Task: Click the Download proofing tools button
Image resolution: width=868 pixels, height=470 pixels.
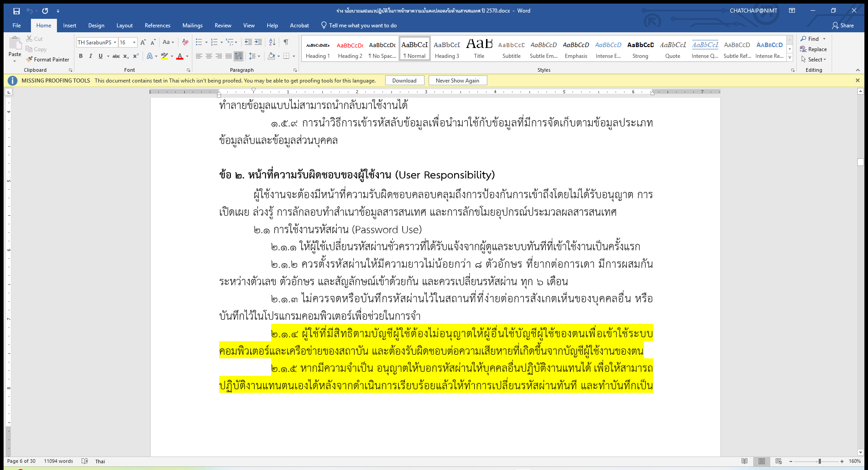Action: [404, 81]
